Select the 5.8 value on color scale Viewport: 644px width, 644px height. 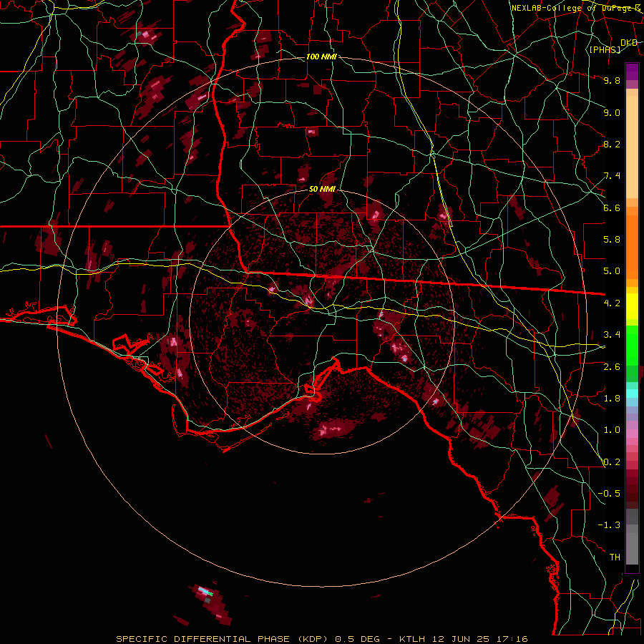coord(612,240)
